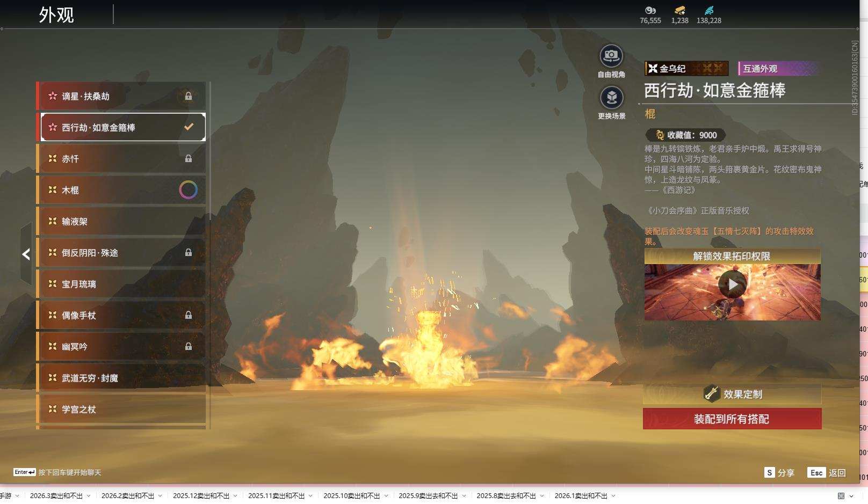Play the skin effect preview video
Viewport: 868px width, 504px height.
tap(732, 284)
